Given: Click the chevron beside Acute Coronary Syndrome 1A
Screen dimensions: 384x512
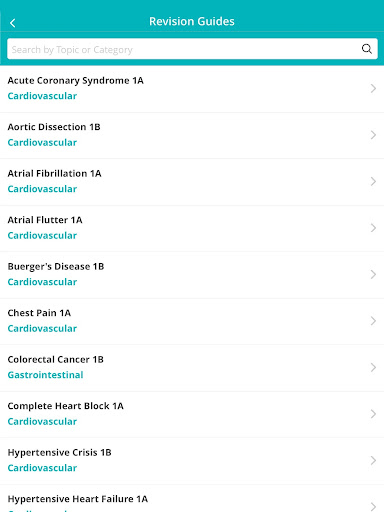Looking at the screenshot, I should (373, 88).
